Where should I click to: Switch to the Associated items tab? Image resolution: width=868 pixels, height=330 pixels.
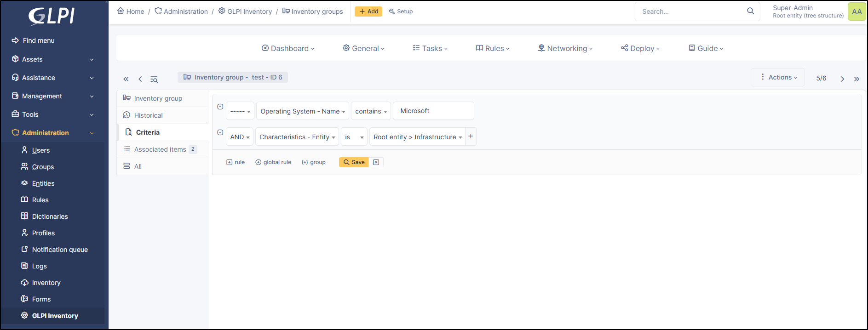160,149
